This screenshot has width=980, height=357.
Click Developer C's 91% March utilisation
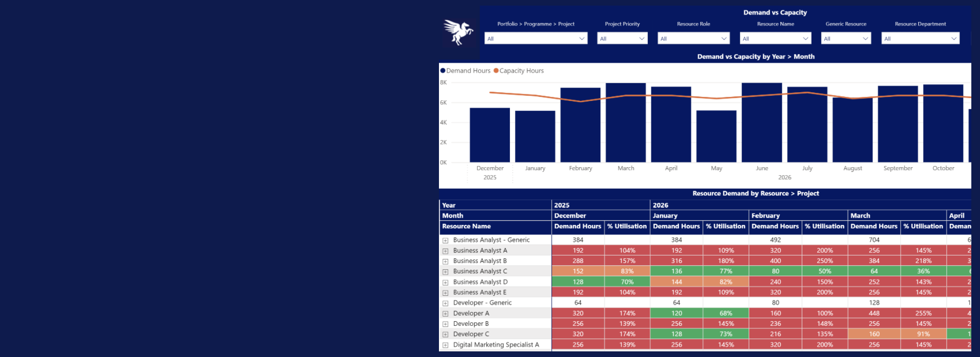[923, 335]
